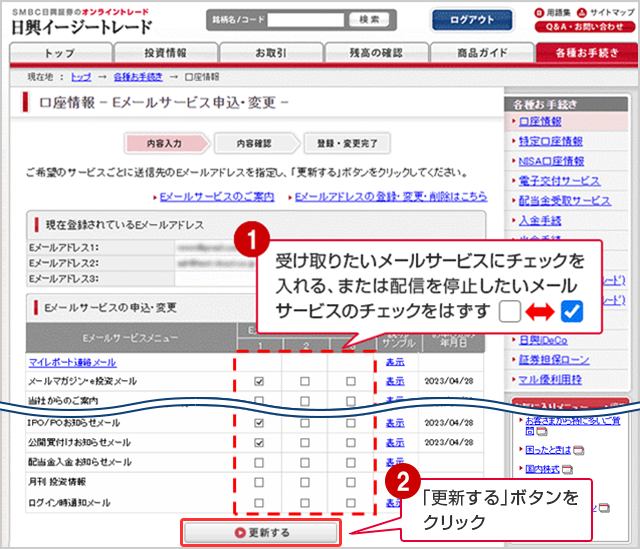Open the サイトマップ icon link
Screen dimensions: 640x549
[x=583, y=13]
